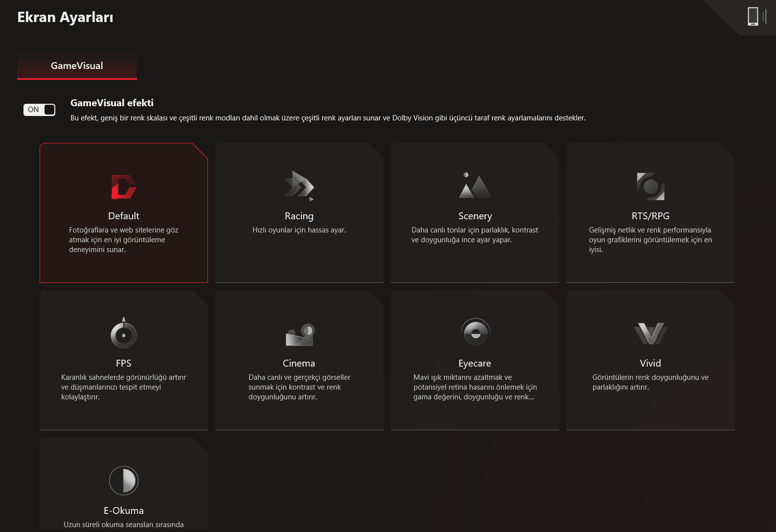Select the RTS/RPG mode title
The image size is (776, 532).
(650, 216)
